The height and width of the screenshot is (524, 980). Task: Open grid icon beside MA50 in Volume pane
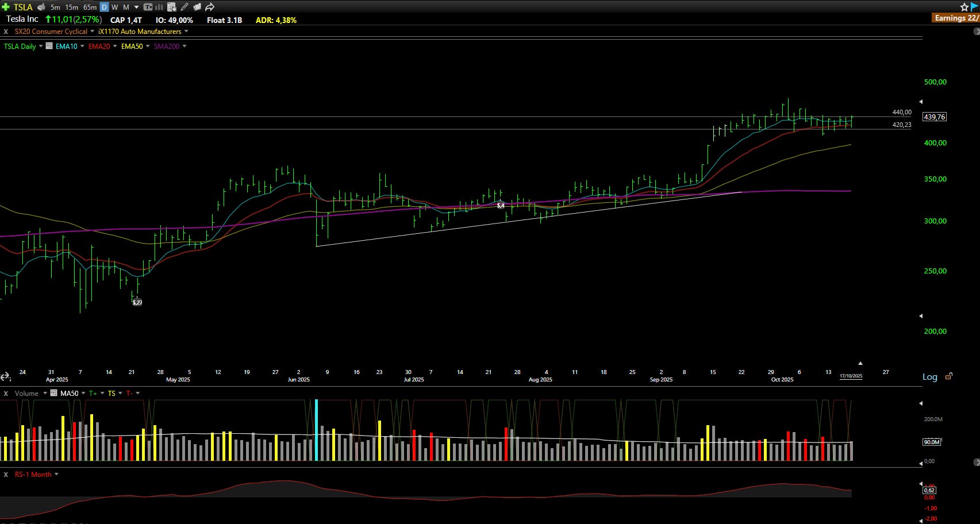[x=54, y=393]
